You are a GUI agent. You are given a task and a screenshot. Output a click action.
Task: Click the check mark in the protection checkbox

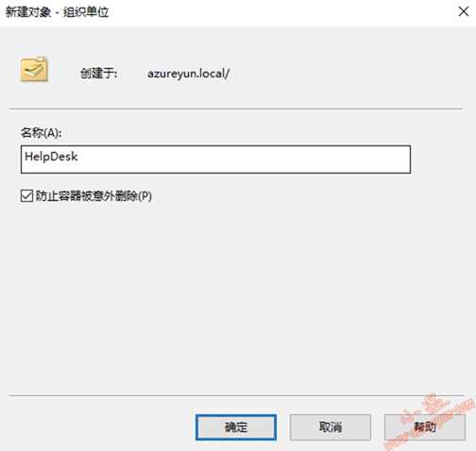26,196
